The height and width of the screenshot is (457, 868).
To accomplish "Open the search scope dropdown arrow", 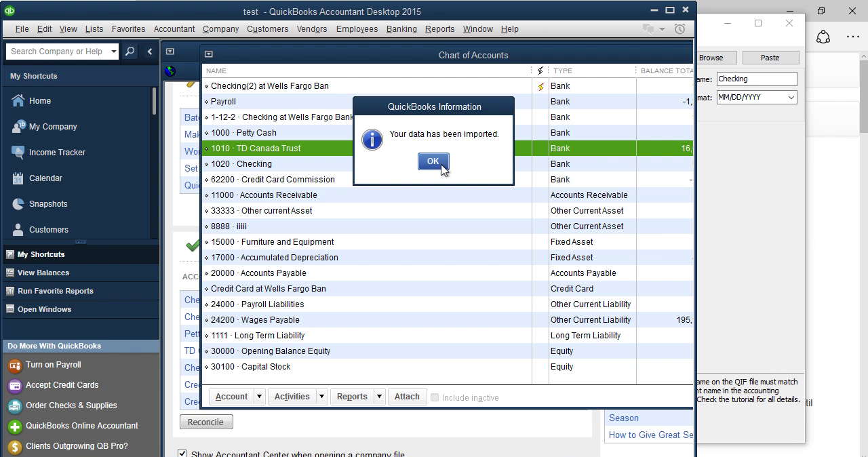I will click(x=113, y=51).
